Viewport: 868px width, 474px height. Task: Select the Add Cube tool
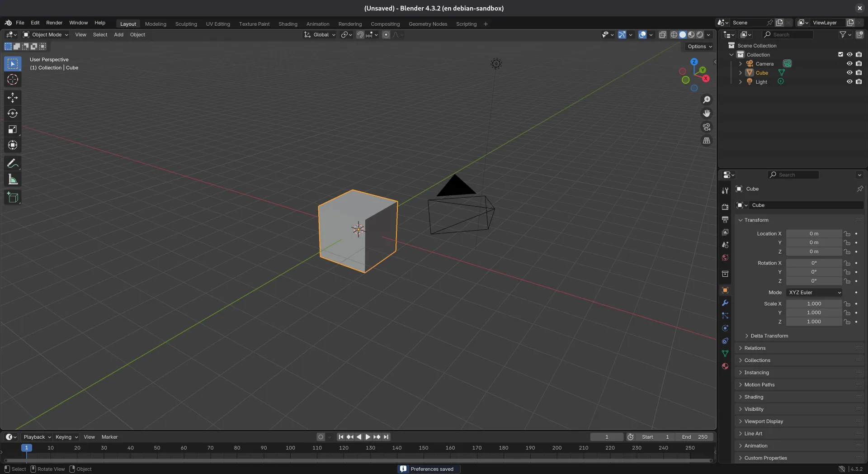(x=13, y=197)
